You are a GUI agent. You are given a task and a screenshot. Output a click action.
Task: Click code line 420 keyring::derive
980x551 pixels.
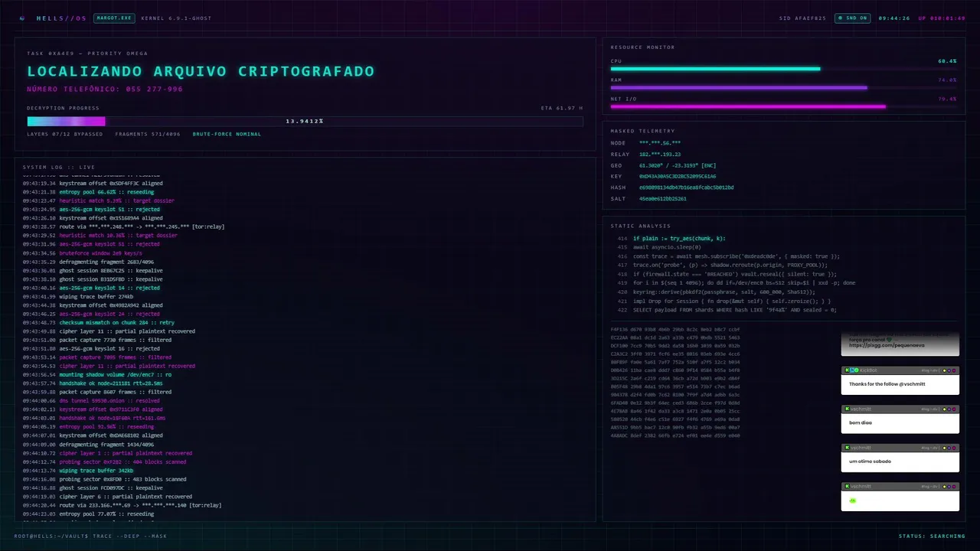click(x=724, y=292)
